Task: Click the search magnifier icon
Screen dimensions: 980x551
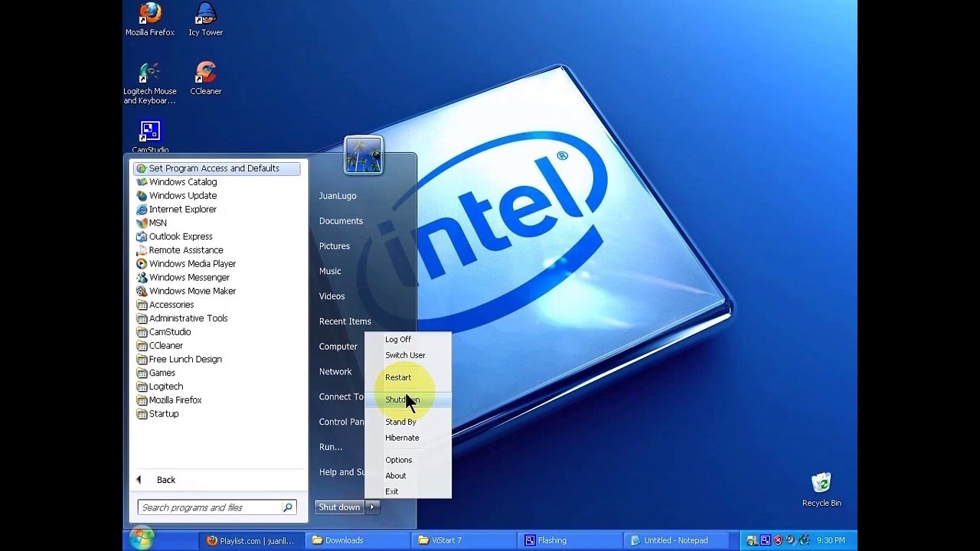Action: click(x=288, y=507)
